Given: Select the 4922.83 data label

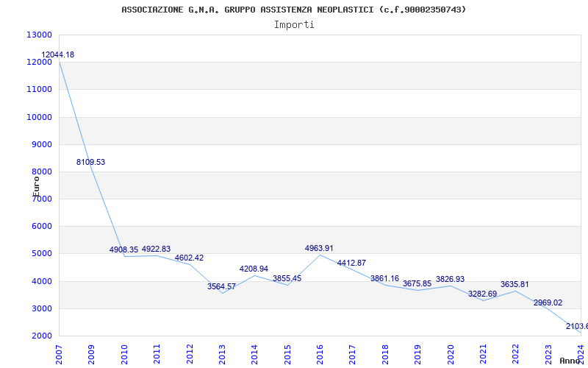Looking at the screenshot, I should [156, 249].
